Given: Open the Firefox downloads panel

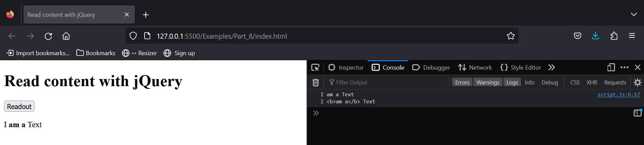Looking at the screenshot, I should (595, 36).
